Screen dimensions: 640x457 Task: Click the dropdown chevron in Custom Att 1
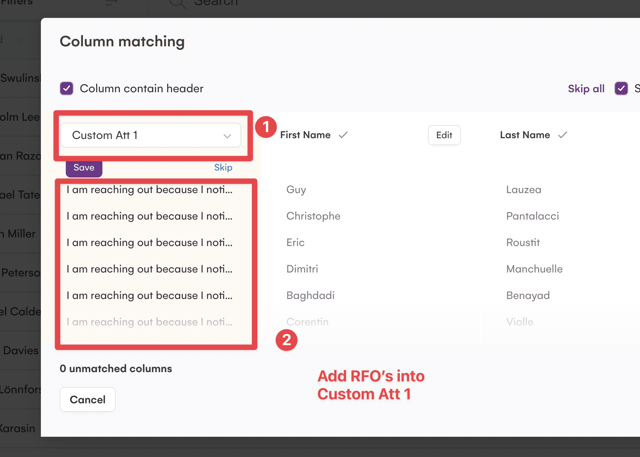click(227, 136)
